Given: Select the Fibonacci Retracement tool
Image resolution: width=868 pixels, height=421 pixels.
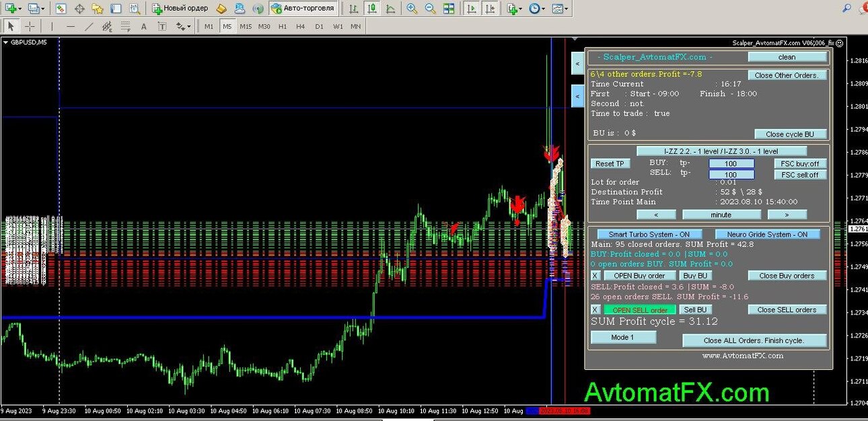Looking at the screenshot, I should tap(125, 26).
